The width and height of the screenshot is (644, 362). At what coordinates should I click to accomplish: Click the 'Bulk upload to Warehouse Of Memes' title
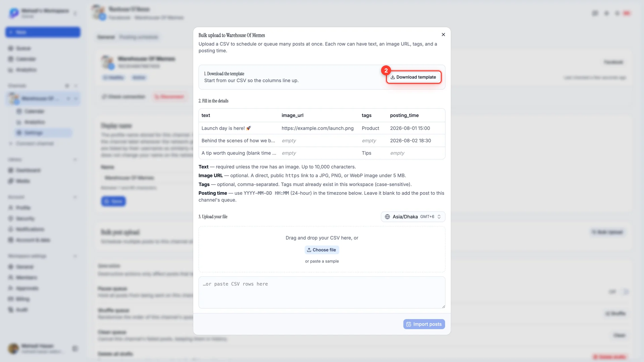click(231, 35)
